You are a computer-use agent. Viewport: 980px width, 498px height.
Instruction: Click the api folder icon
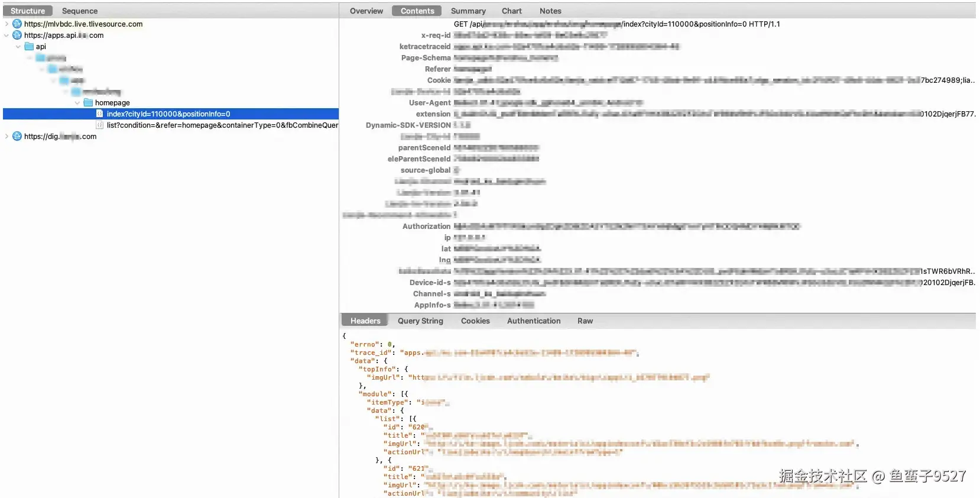click(x=29, y=47)
